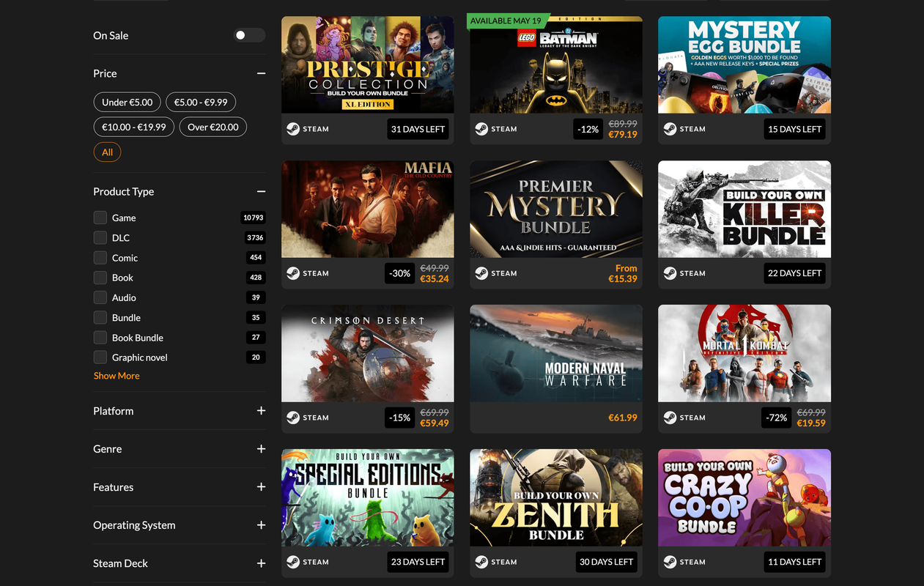Click the -12% discount badge
The image size is (924, 586).
click(x=588, y=129)
